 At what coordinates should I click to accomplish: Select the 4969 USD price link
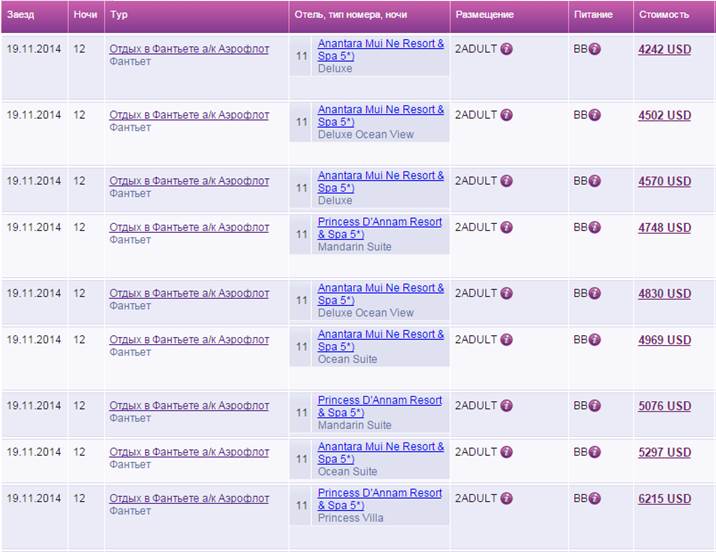(664, 340)
